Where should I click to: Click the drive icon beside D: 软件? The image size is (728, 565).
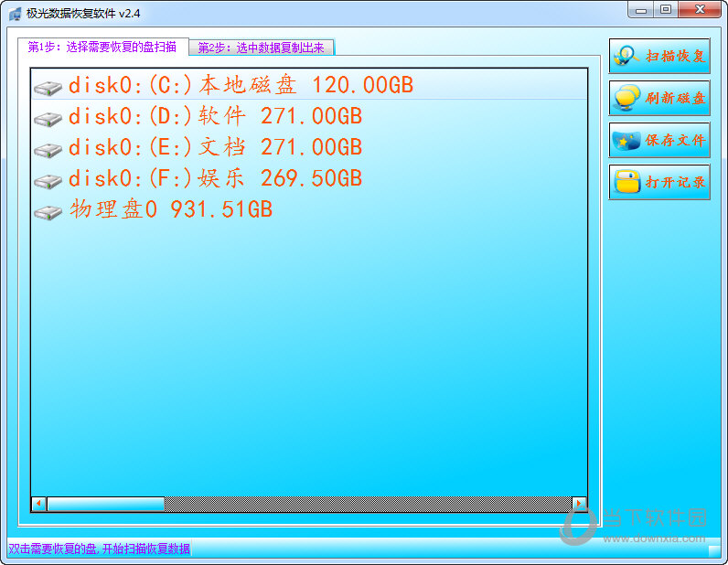(48, 119)
